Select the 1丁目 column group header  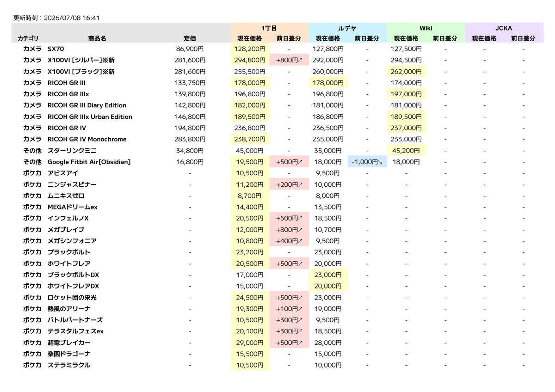[269, 28]
